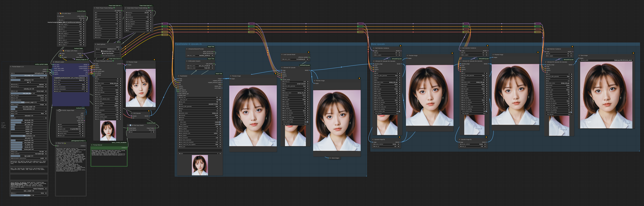This screenshot has width=644, height=206.
Task: Collapse the VAE Decode node
Action: [x=132, y=113]
